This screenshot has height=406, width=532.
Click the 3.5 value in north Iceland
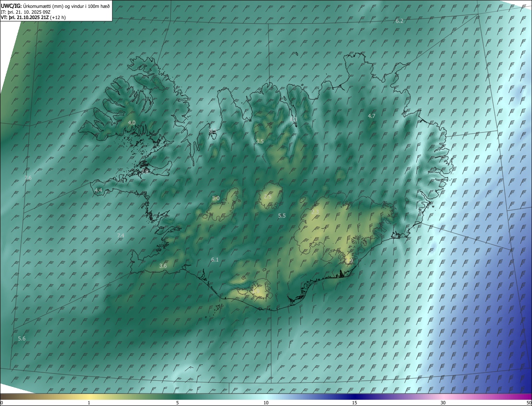point(260,142)
